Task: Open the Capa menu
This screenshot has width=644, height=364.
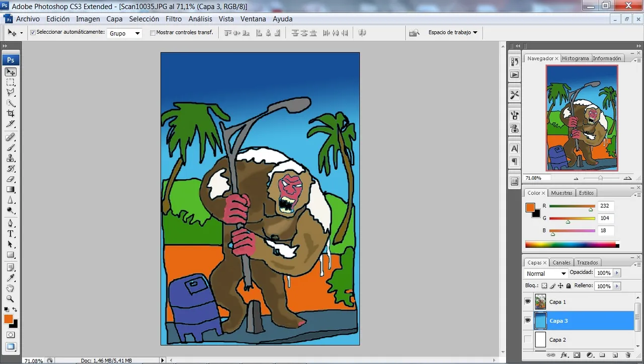Action: pyautogui.click(x=114, y=19)
